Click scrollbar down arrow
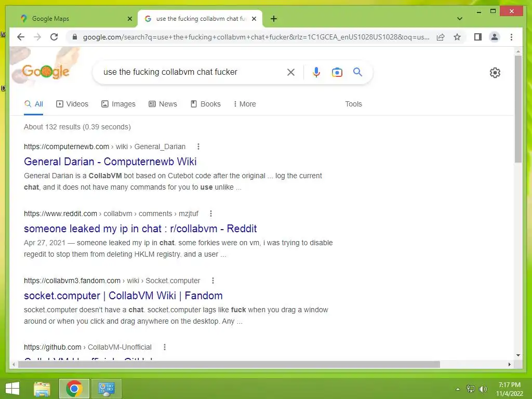 [518, 355]
